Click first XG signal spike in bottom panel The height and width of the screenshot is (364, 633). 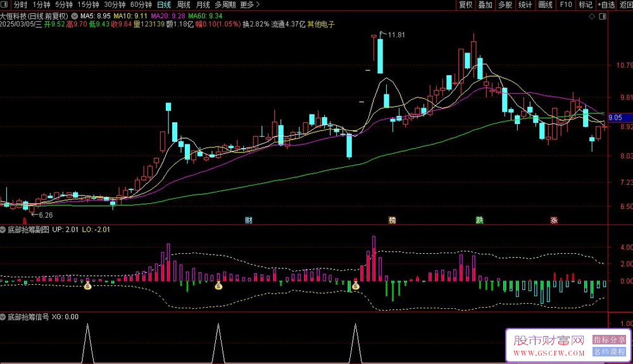87,343
